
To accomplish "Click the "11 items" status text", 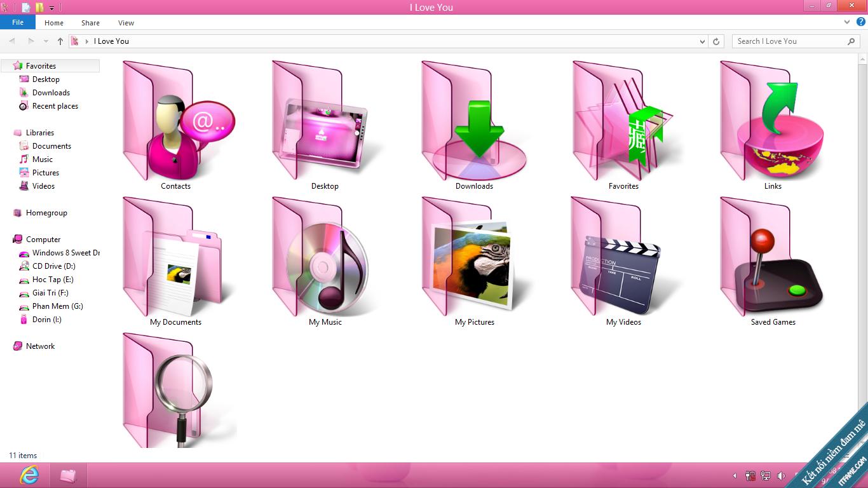I will [23, 456].
